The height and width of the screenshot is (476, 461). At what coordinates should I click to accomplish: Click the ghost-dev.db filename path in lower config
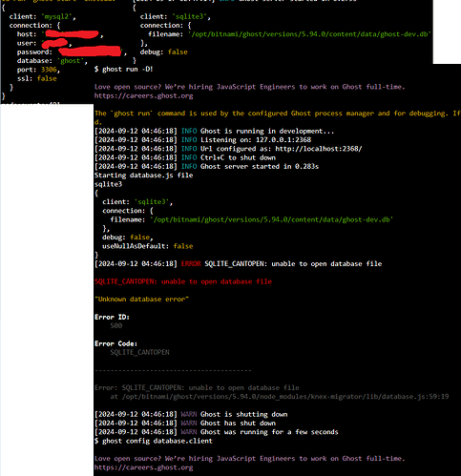[271, 219]
